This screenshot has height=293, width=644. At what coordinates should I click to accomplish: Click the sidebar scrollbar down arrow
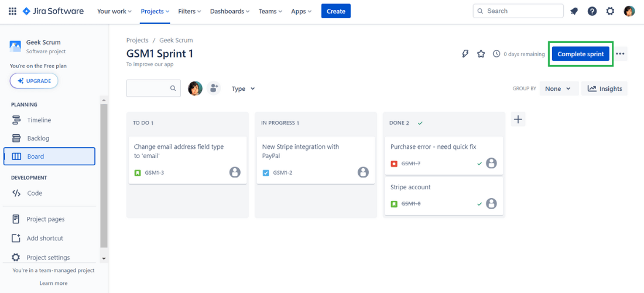104,258
